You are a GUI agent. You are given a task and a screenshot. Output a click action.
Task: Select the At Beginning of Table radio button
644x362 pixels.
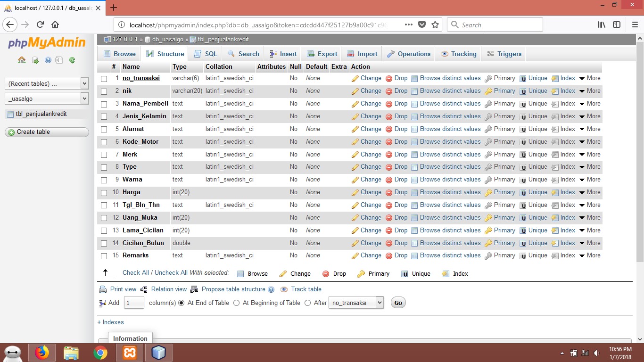tap(236, 303)
